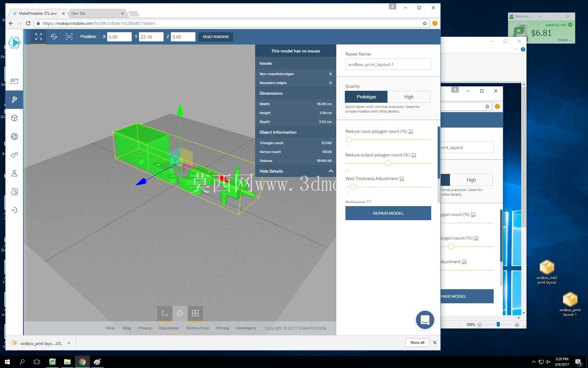Go back in browser history
Screen dimensions: 588x368
(11, 23)
